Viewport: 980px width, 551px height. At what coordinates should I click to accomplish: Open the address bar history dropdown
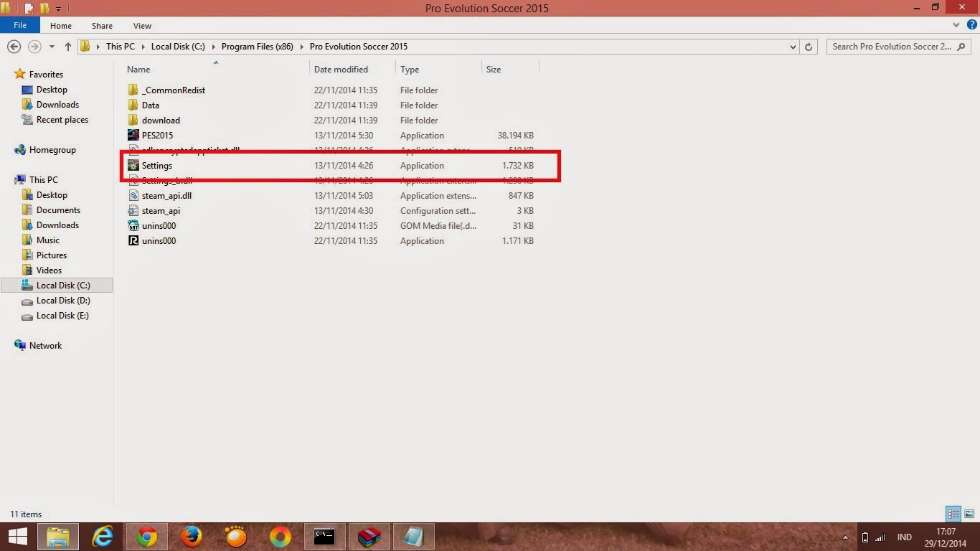tap(793, 47)
